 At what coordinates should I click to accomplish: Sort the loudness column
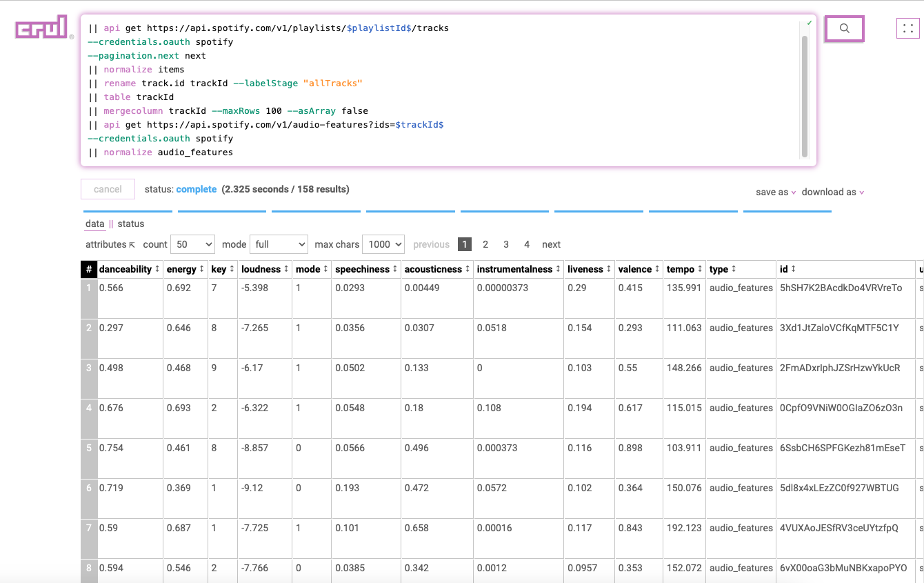[x=286, y=269]
